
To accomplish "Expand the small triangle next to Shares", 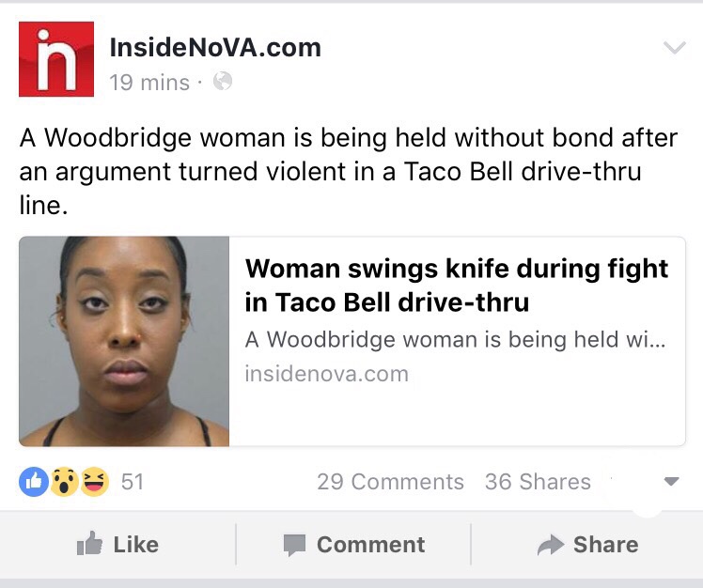I will click(671, 481).
